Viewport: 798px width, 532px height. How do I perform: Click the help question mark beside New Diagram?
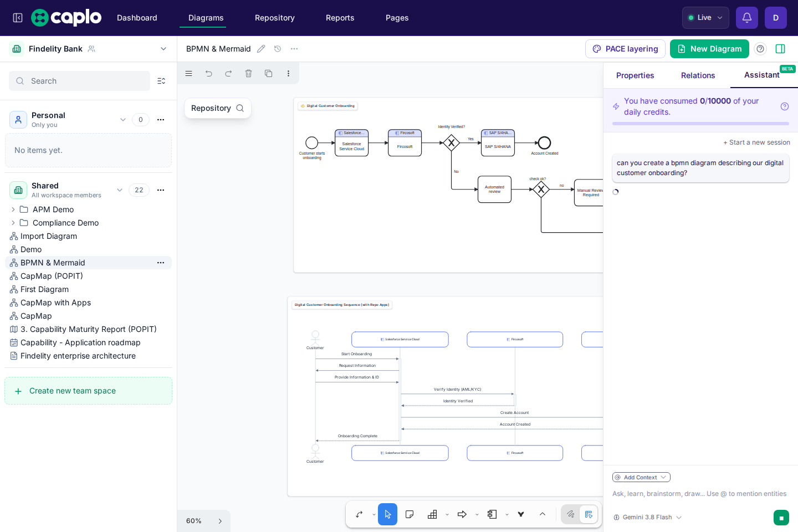tap(760, 49)
